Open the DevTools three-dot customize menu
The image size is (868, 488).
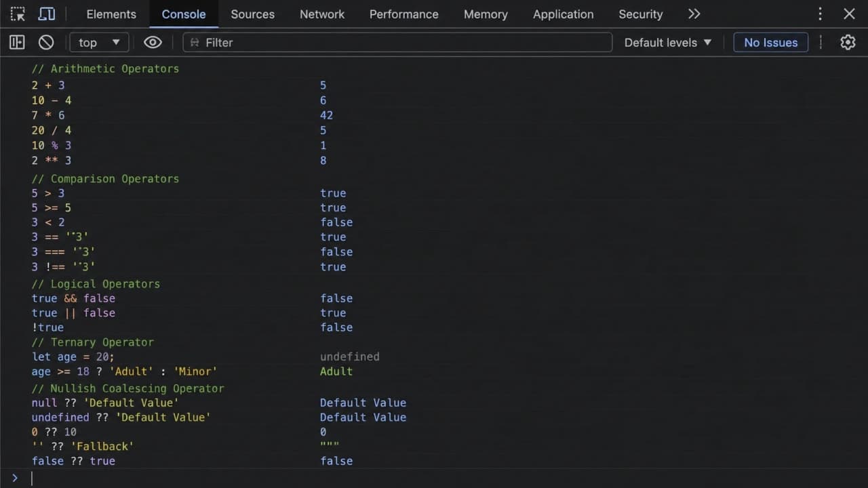point(820,14)
